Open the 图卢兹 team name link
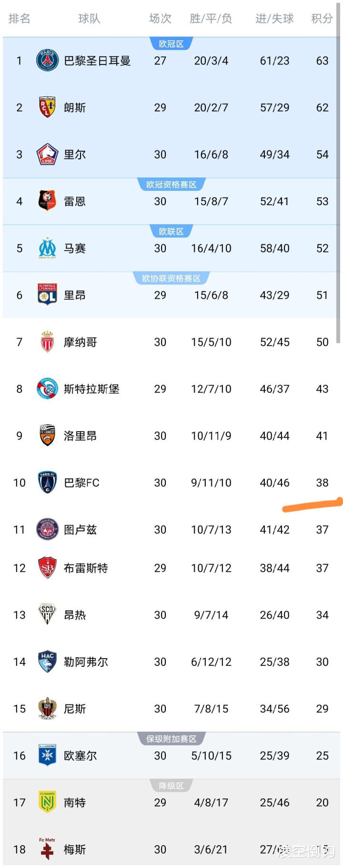 (80, 529)
